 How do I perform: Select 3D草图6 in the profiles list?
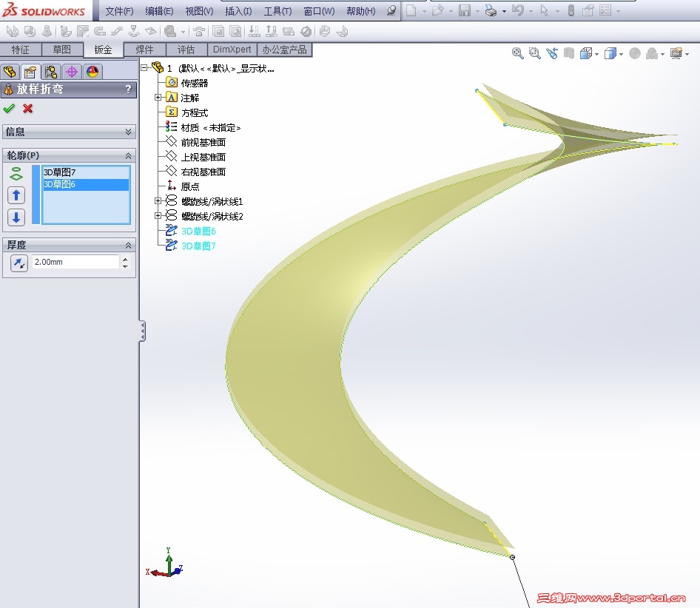tap(86, 184)
